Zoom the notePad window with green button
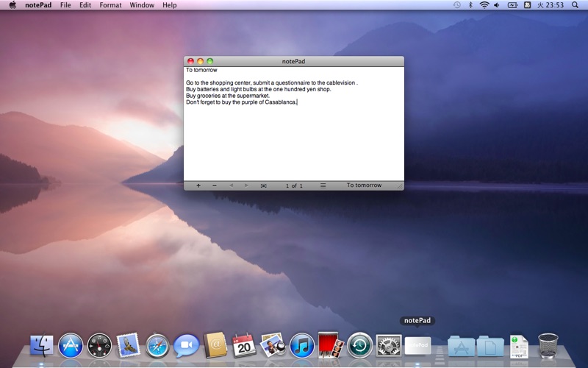The image size is (588, 368). click(x=210, y=61)
